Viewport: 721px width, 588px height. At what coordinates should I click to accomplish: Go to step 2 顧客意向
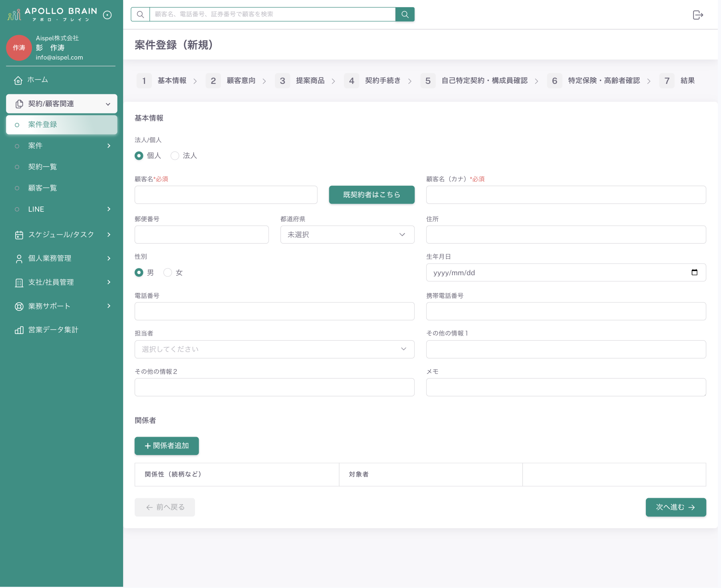(231, 81)
